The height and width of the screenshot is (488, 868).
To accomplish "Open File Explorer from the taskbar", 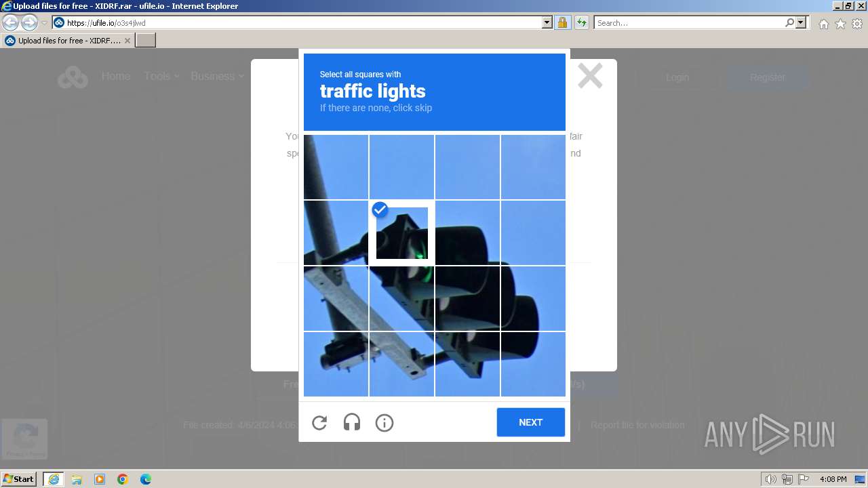I will [x=77, y=479].
